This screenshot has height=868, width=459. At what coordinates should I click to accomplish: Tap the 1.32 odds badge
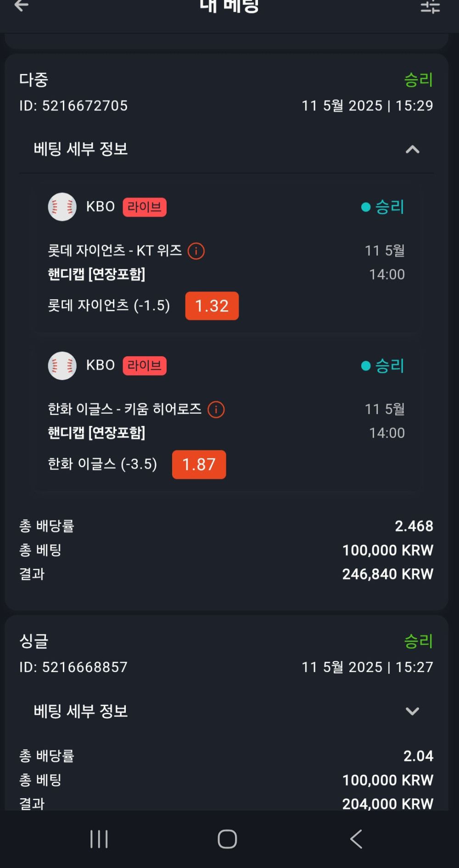(212, 306)
